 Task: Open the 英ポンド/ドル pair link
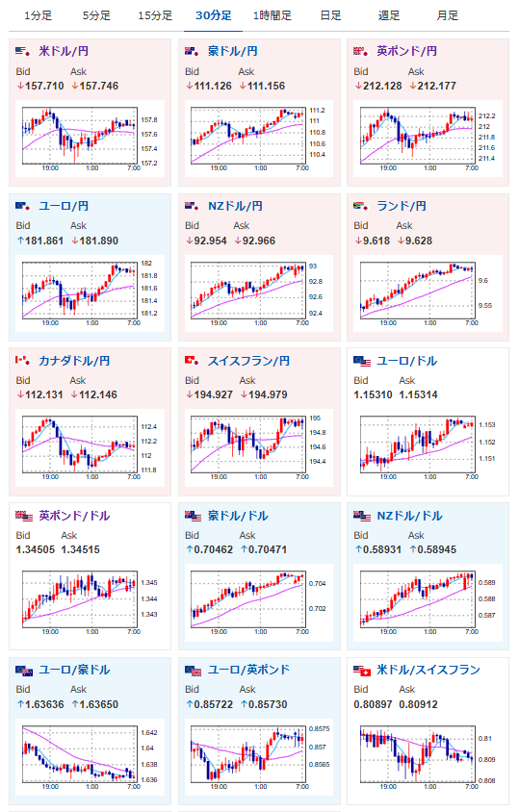[x=74, y=516]
